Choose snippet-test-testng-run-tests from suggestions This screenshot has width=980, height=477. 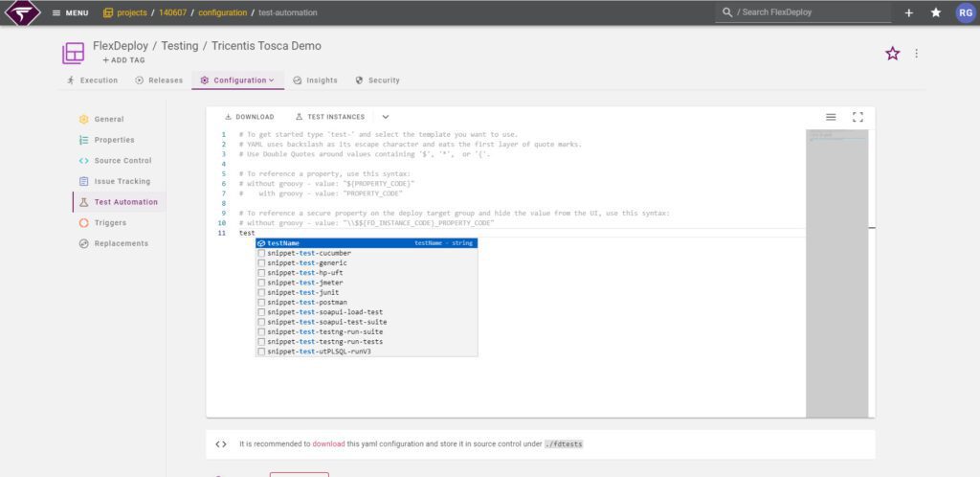pyautogui.click(x=367, y=342)
